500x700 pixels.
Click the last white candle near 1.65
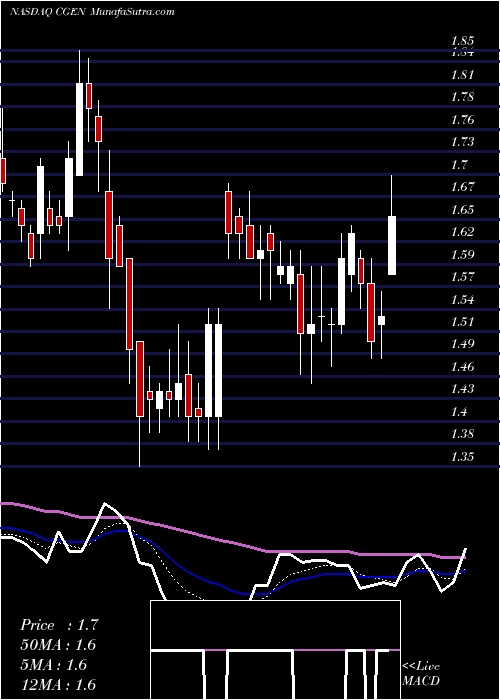(x=392, y=245)
